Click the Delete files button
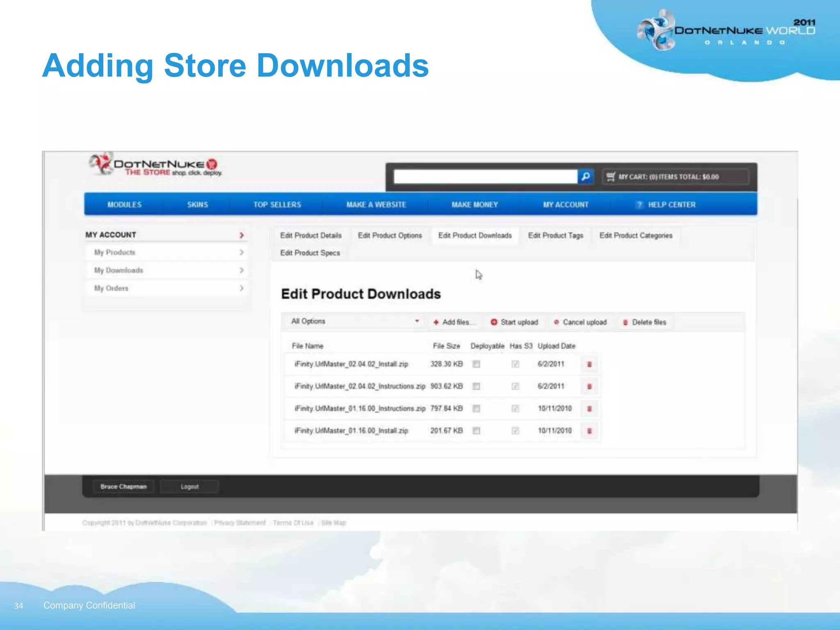This screenshot has width=840, height=630. click(644, 322)
